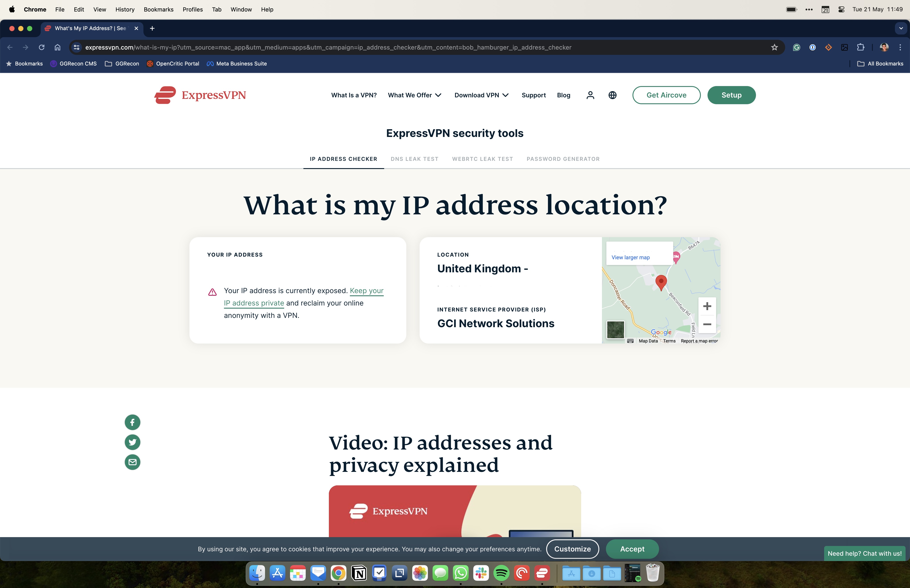The width and height of the screenshot is (910, 588).
Task: Share the page via the Facebook icon
Action: [132, 422]
